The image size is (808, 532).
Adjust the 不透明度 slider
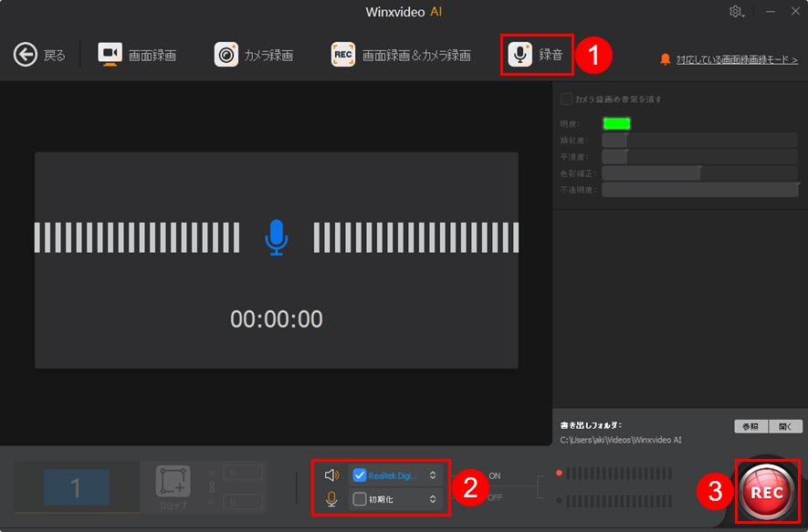click(700, 190)
